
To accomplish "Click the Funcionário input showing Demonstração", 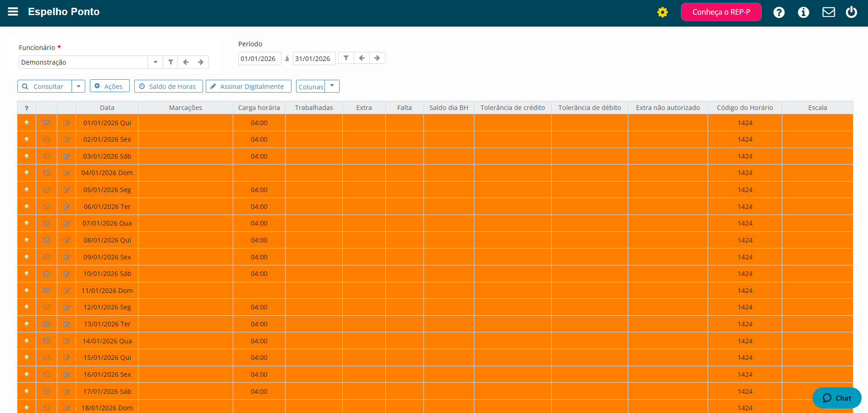I will (x=83, y=62).
